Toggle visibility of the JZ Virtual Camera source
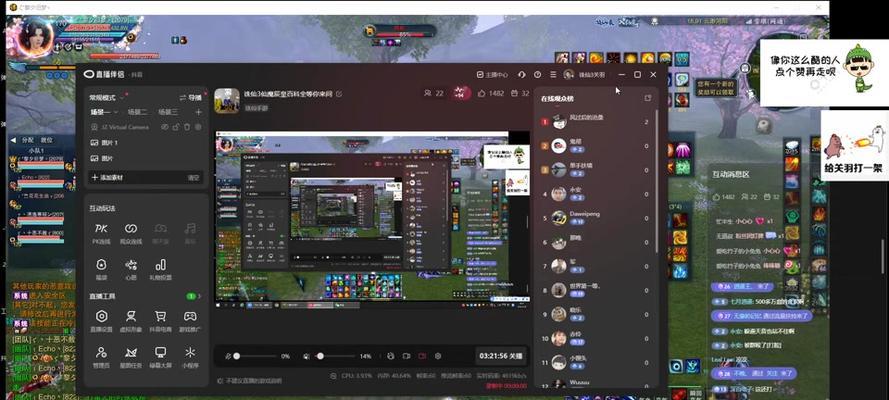889x400 pixels. pos(165,127)
